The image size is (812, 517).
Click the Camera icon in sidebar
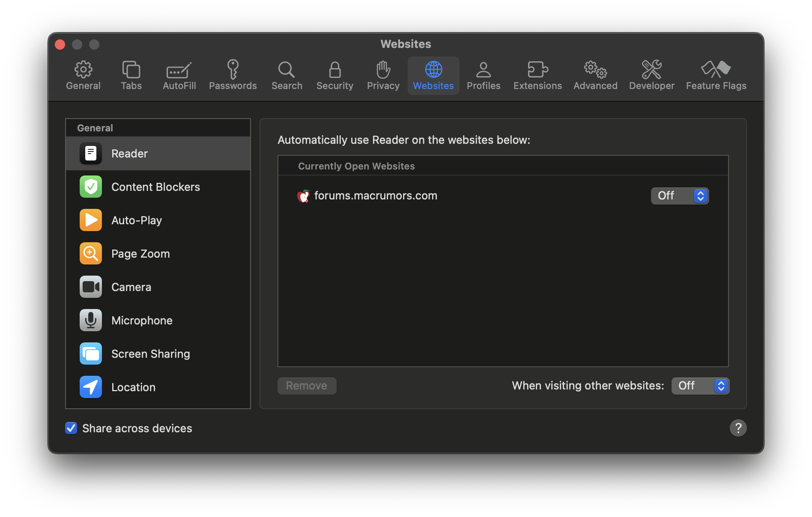point(91,287)
